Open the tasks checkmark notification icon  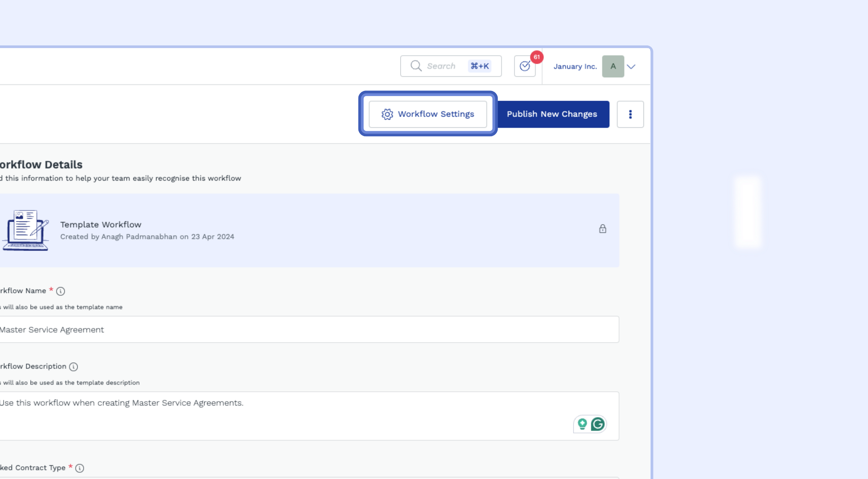[525, 66]
